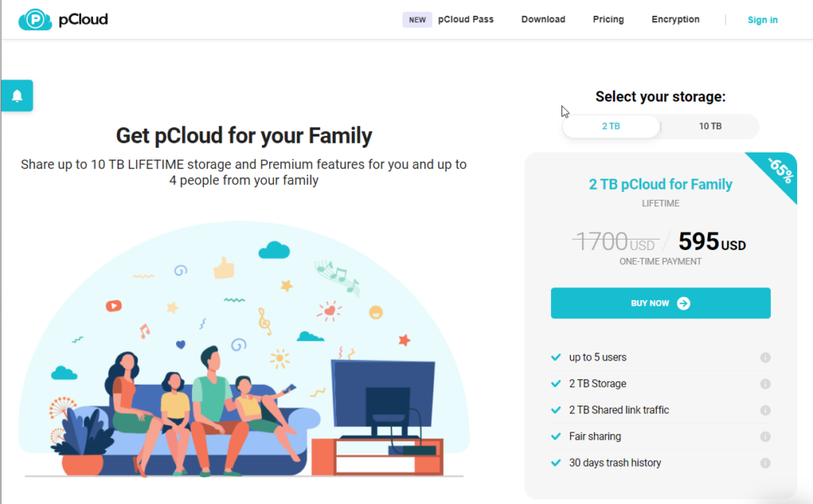This screenshot has height=504, width=813.
Task: Click info icon next to up to 5 users
Action: tap(765, 358)
